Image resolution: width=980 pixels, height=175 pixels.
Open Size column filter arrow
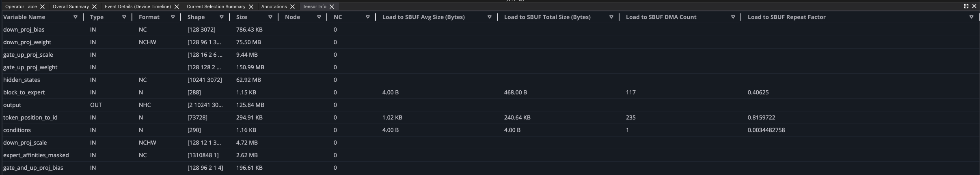tap(270, 17)
